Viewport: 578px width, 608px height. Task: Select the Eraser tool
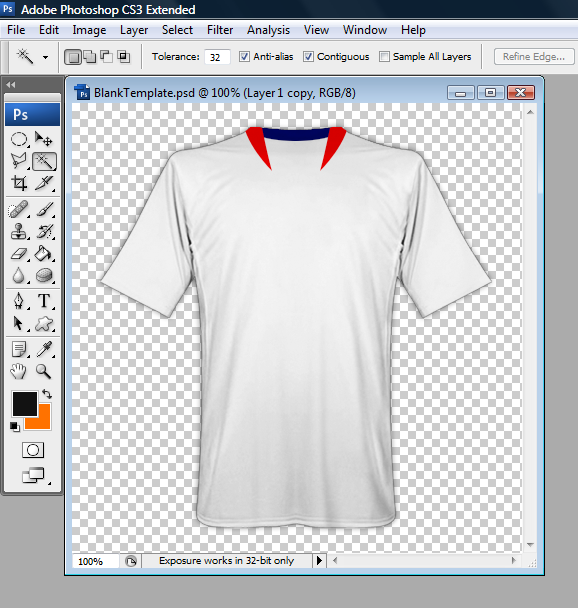tap(19, 254)
